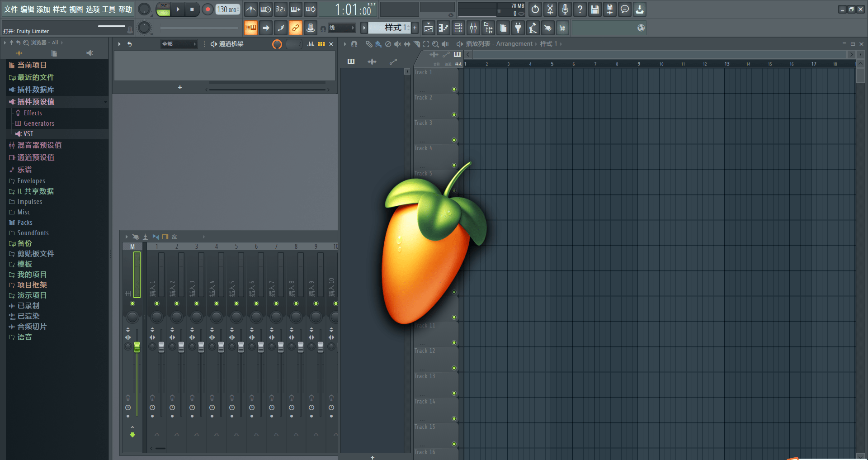
Task: Expand the 最近的文件 browser folder
Action: click(x=36, y=77)
